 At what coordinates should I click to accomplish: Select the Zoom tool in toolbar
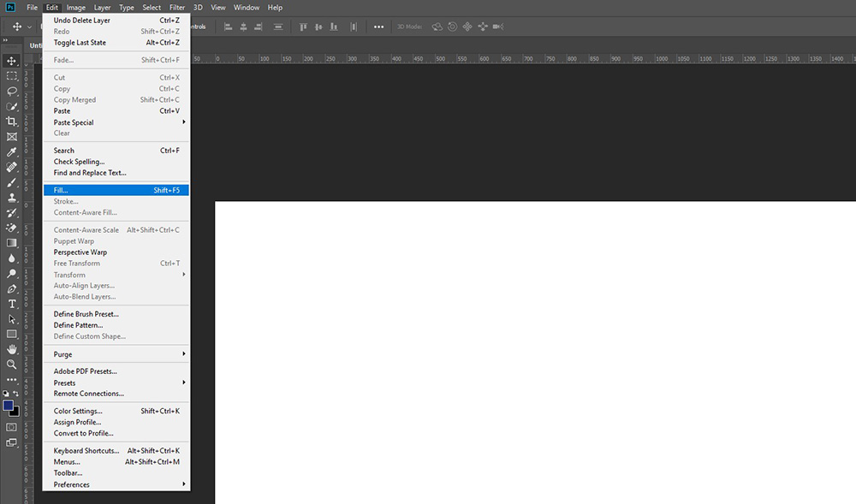coord(12,365)
